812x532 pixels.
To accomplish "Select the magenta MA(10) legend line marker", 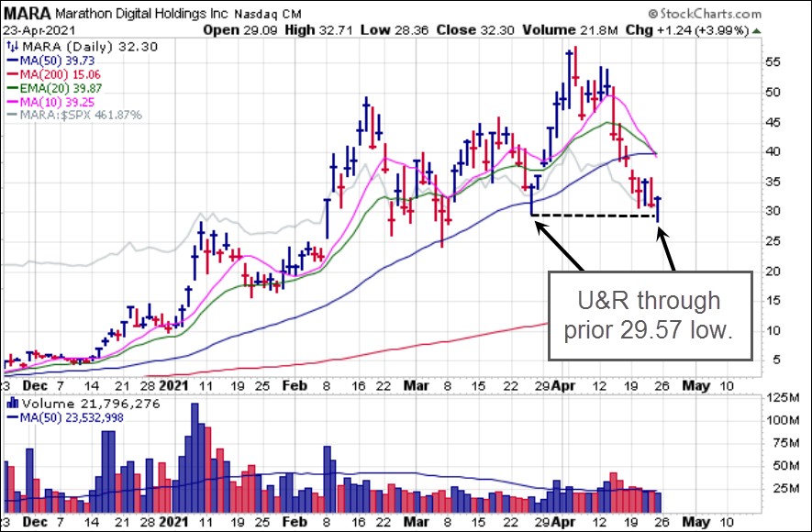I will pyautogui.click(x=13, y=103).
